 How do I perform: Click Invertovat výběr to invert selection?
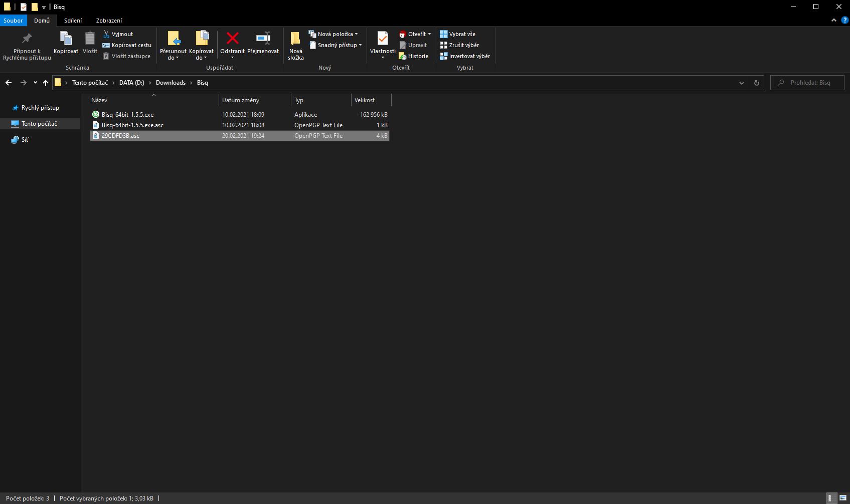click(465, 56)
